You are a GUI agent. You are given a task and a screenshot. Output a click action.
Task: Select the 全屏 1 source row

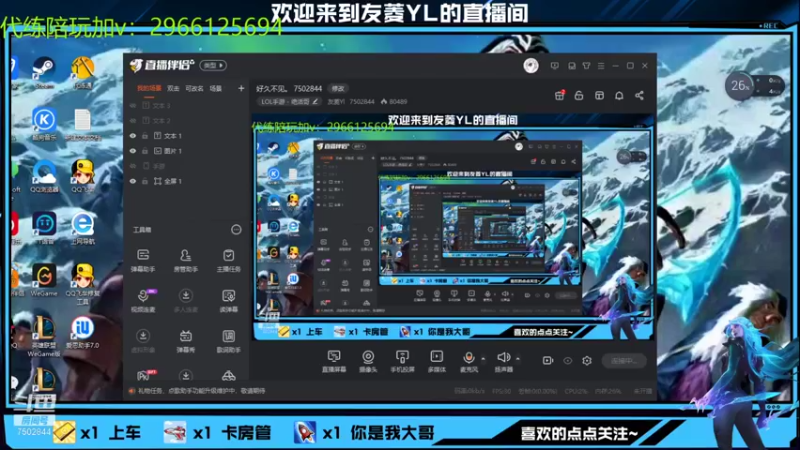coord(186,181)
